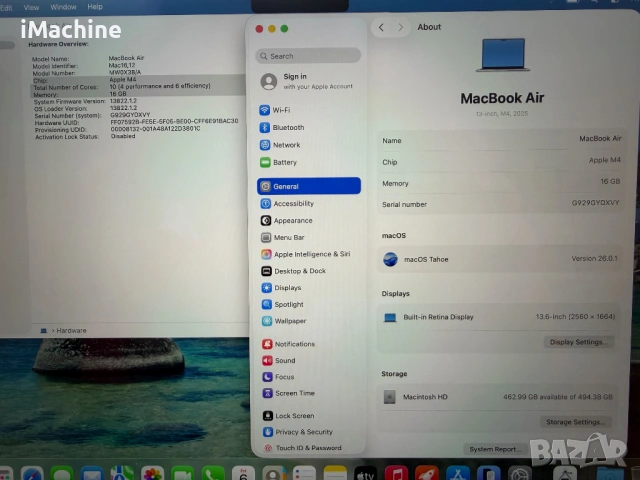
Task: Open the Help menu in menu bar
Action: [x=95, y=7]
